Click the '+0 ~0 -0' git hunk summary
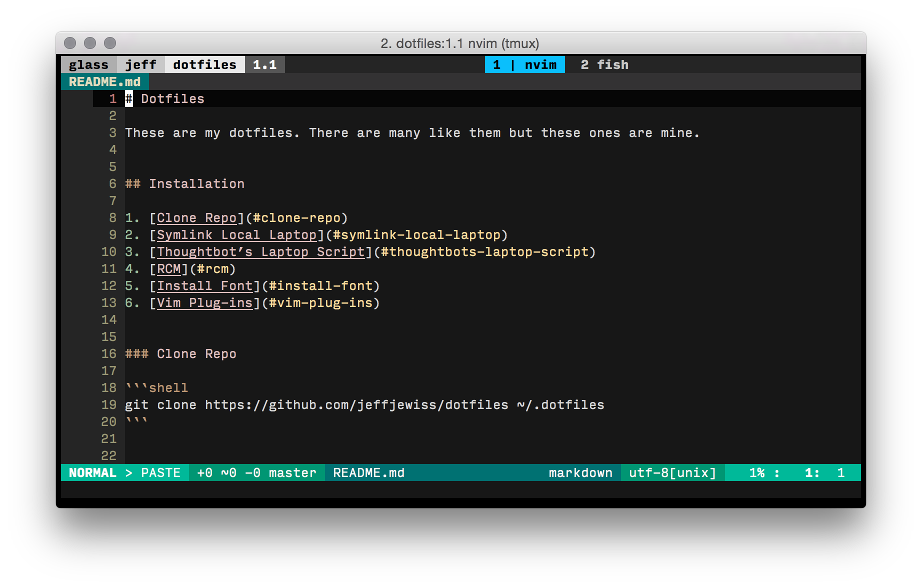The height and width of the screenshot is (588, 922). (228, 472)
